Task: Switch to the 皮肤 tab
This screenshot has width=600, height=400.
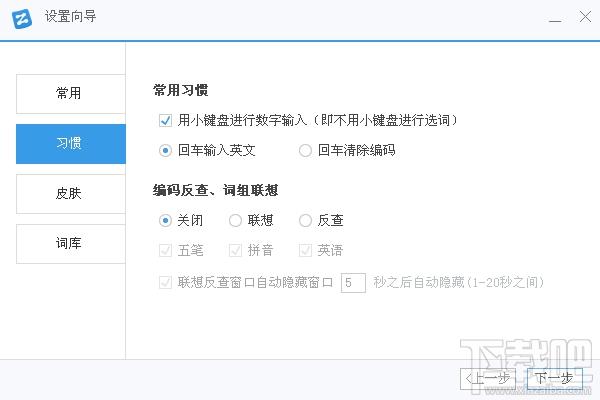Action: (71, 194)
